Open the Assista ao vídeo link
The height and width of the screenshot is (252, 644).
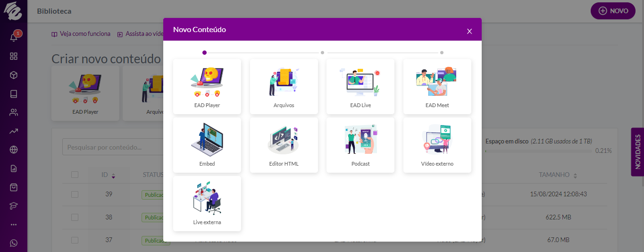tap(140, 34)
